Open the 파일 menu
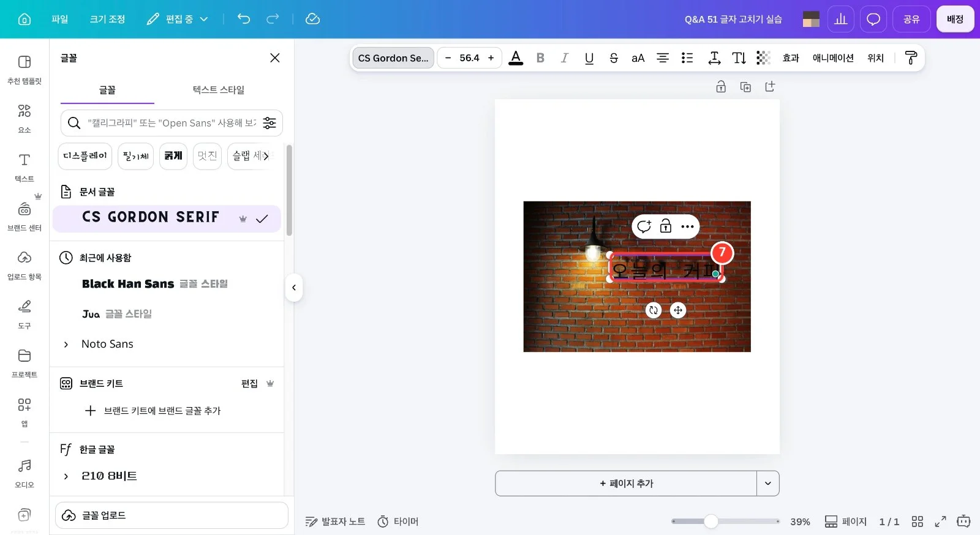 point(59,19)
